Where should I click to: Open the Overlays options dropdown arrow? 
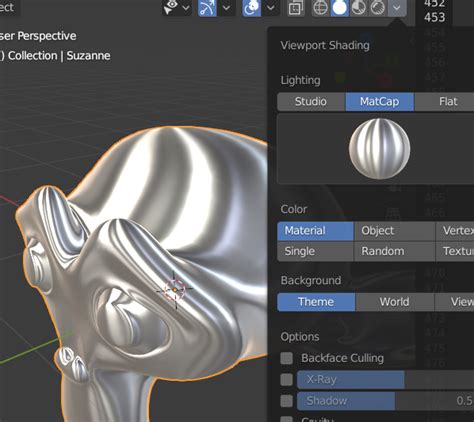pos(271,7)
